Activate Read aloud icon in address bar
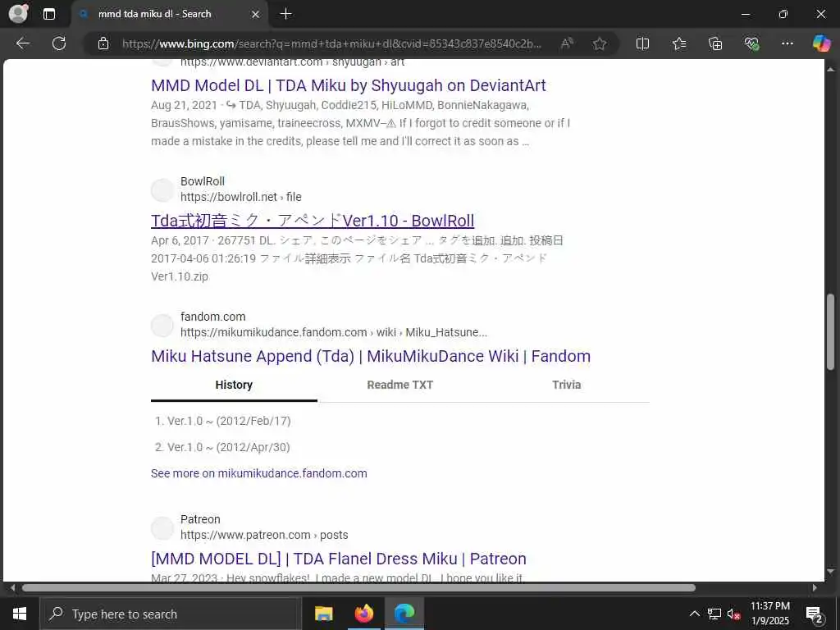Screen dimensions: 840x630 tap(567, 43)
